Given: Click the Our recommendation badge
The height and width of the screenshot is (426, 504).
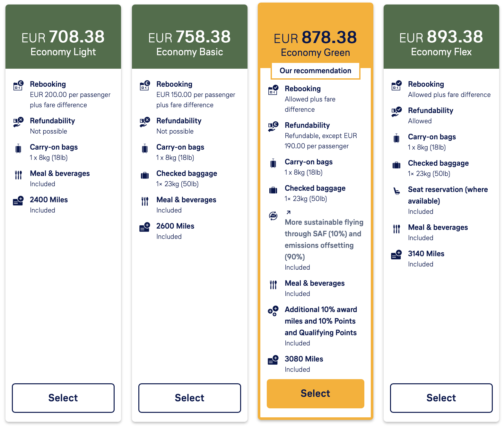Looking at the screenshot, I should (x=316, y=71).
